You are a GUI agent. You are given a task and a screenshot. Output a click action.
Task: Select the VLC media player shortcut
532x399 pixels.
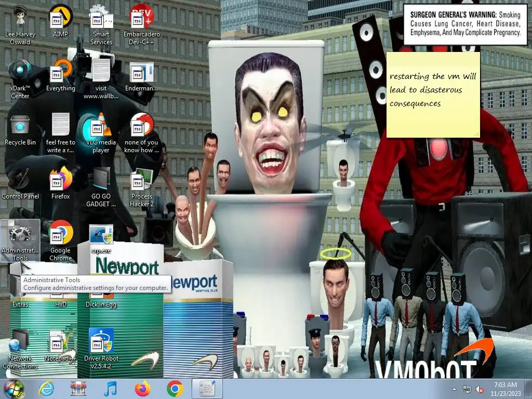coord(101,134)
